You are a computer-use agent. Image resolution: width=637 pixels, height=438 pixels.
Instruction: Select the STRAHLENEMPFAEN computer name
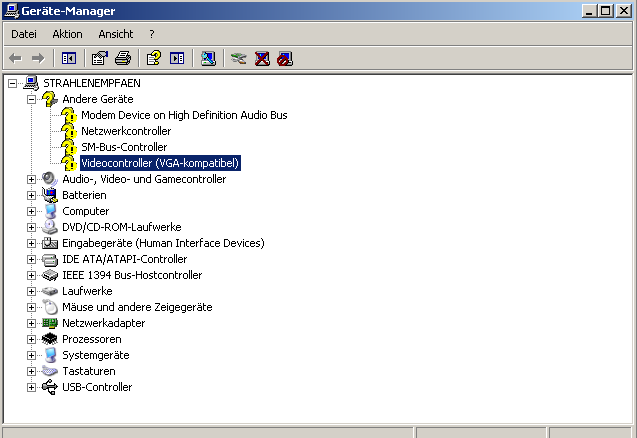coord(92,83)
